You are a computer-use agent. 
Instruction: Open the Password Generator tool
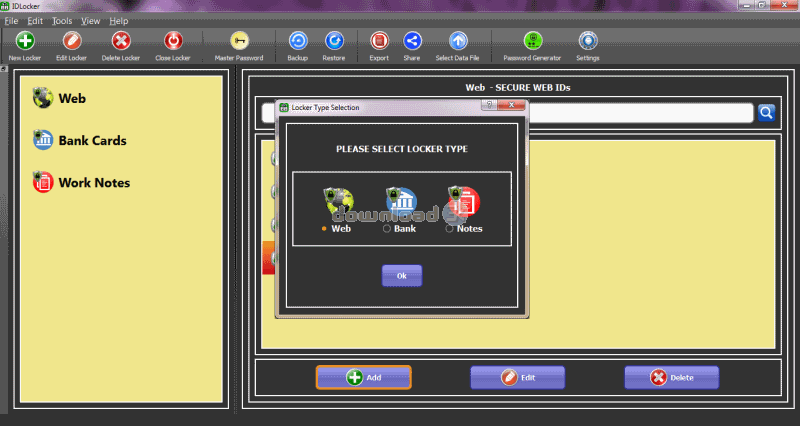pos(533,42)
